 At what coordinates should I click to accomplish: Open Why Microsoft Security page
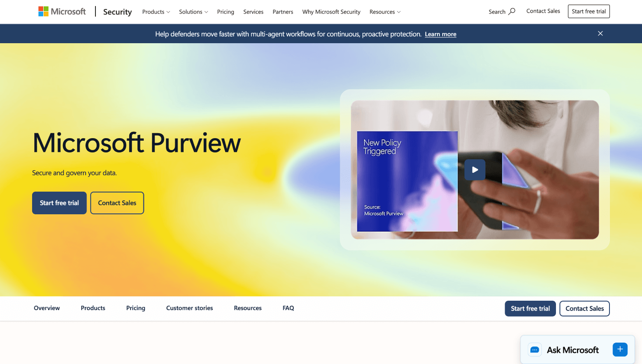(331, 12)
